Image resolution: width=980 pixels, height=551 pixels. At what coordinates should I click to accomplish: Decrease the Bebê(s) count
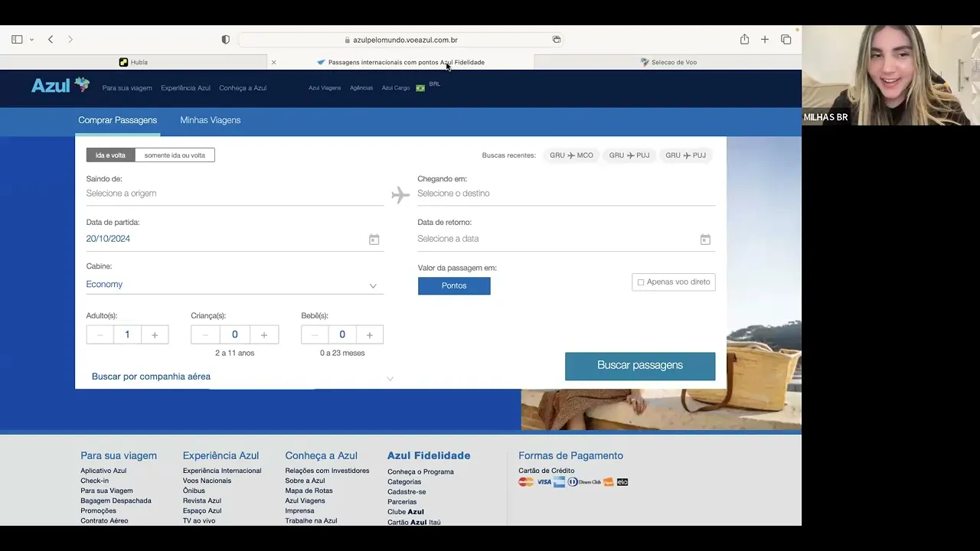pyautogui.click(x=315, y=334)
